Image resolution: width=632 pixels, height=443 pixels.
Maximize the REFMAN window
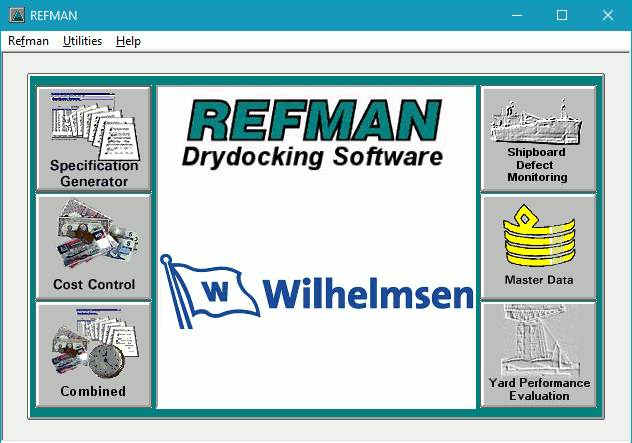(x=562, y=15)
